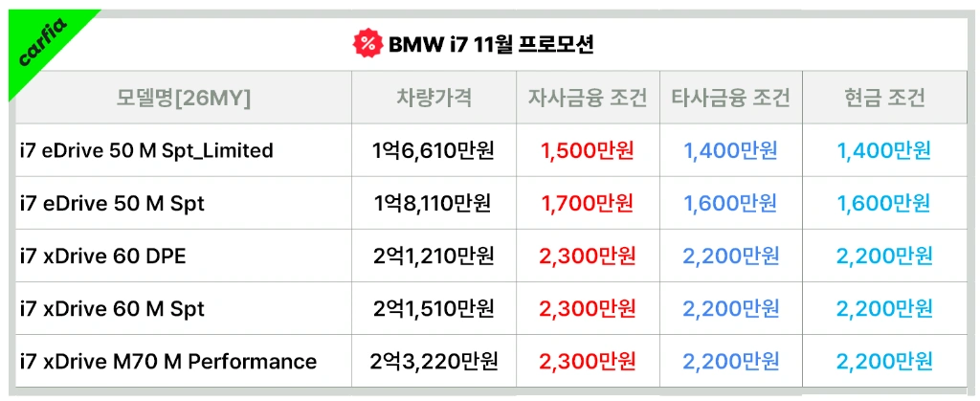Screen dimensions: 980x401
Task: Click the 2억3,220만원 price cell
Action: point(434,361)
